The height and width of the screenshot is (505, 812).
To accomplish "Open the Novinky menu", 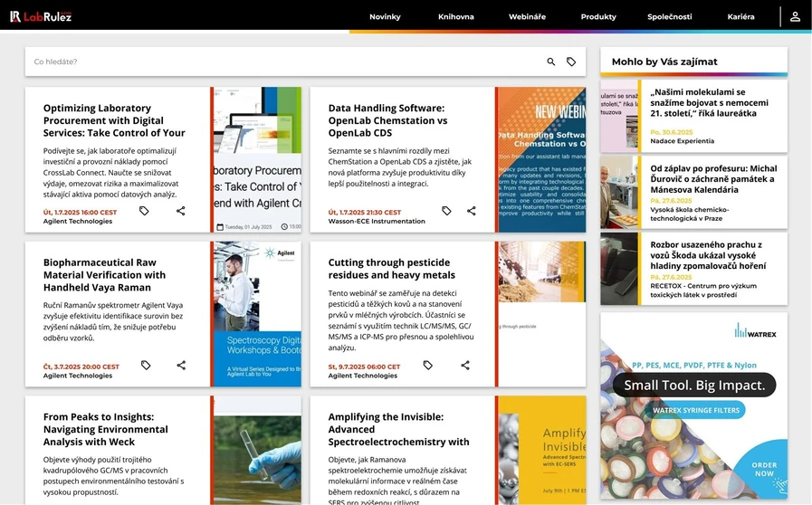I will click(x=385, y=17).
